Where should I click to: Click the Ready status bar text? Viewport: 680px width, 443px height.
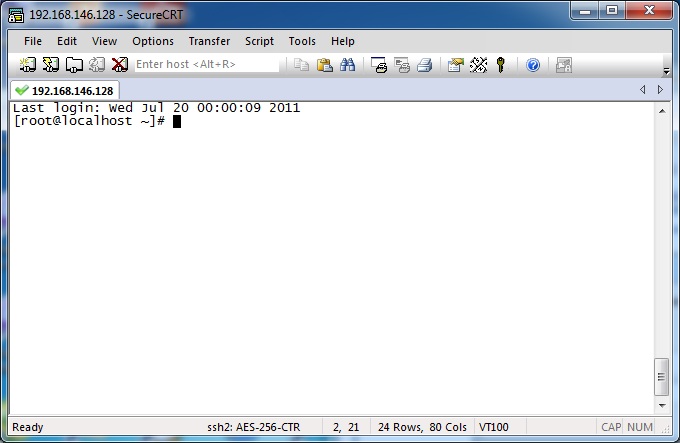click(x=28, y=427)
